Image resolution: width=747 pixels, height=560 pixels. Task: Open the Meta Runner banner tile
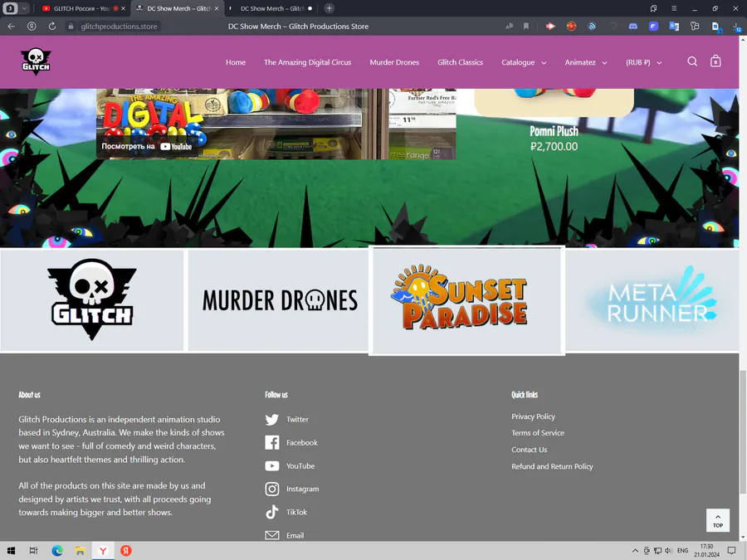652,299
